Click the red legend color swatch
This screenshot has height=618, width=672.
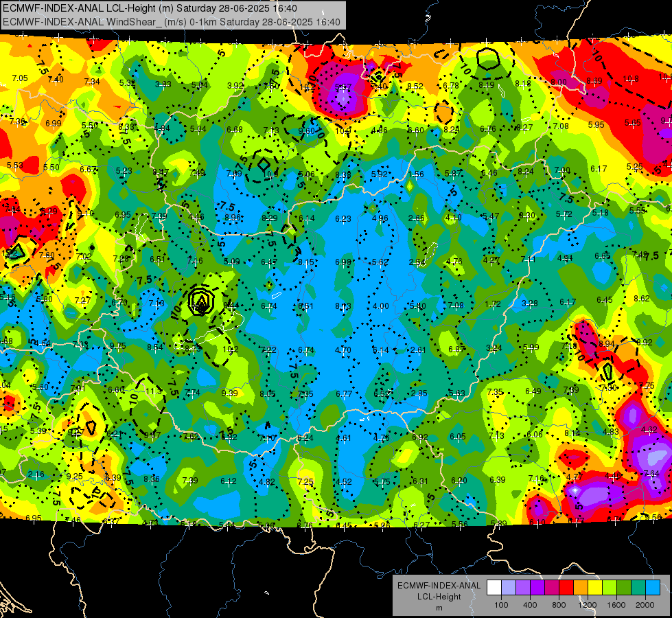coord(566,588)
